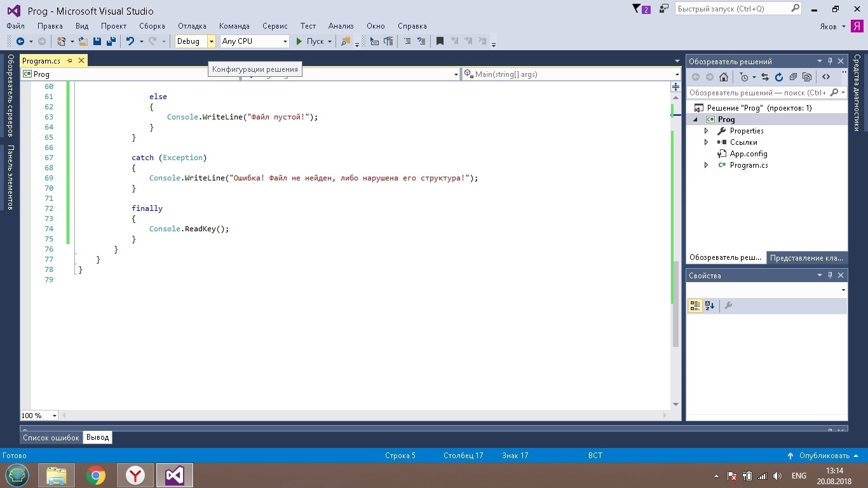Open Google Chrome from the taskbar
The image size is (868, 488).
[x=96, y=475]
